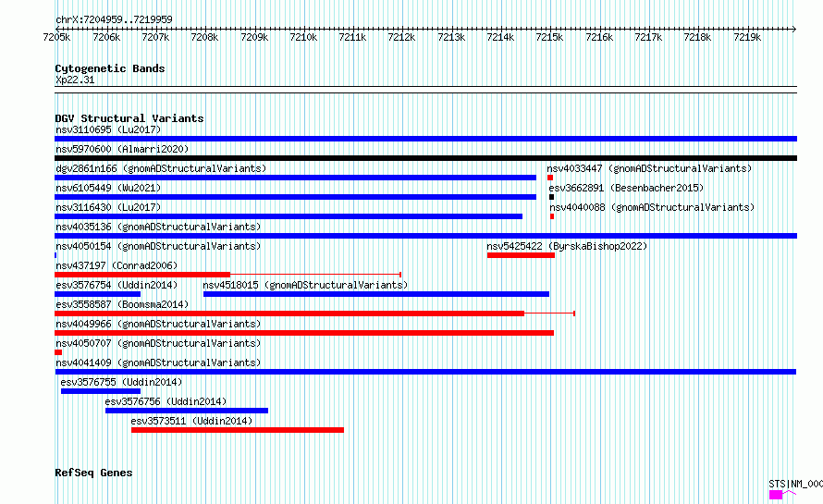The width and height of the screenshot is (823, 504).
Task: Click the 7210k ruler tick label
Action: pyautogui.click(x=303, y=37)
